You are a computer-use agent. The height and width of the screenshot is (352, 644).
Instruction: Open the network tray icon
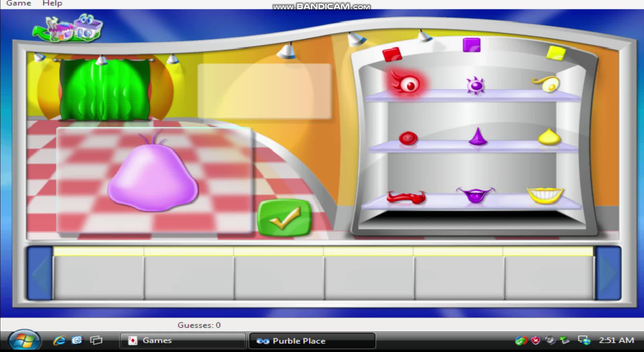click(584, 341)
